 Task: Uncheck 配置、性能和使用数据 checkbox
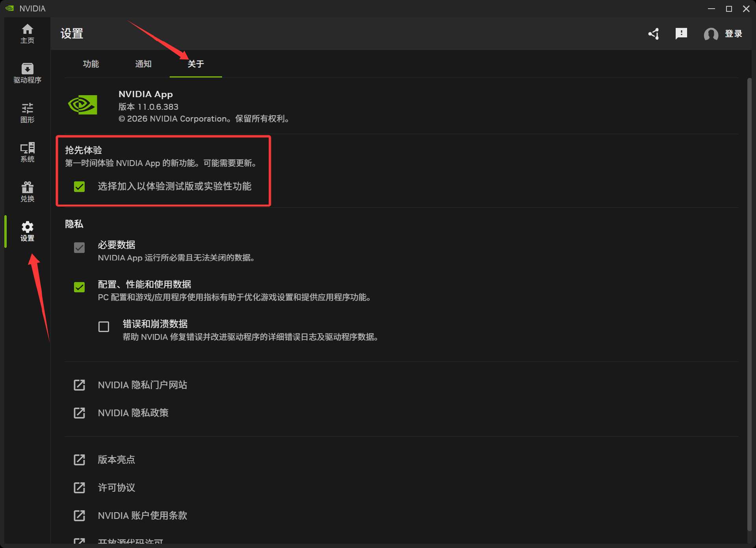pos(80,287)
